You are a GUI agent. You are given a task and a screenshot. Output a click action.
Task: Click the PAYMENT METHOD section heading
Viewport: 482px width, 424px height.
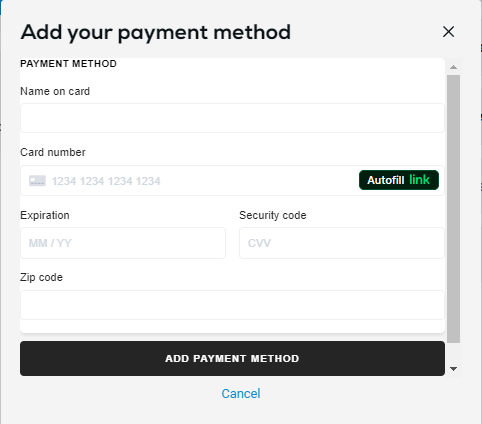68,64
